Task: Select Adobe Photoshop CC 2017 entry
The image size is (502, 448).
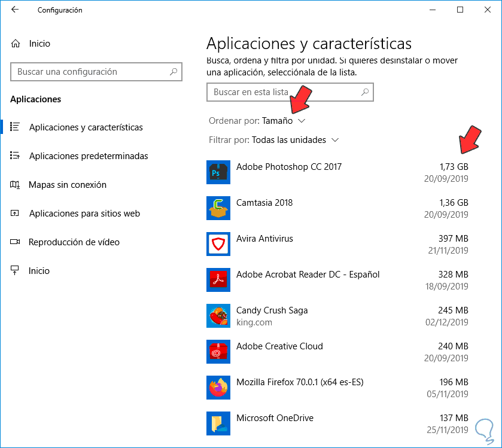Action: [x=337, y=172]
